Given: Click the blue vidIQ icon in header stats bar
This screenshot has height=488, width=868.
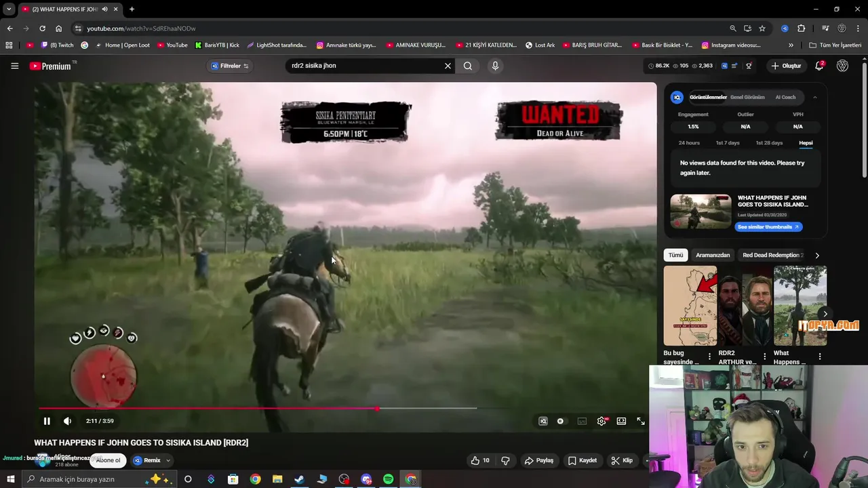Looking at the screenshot, I should (724, 66).
